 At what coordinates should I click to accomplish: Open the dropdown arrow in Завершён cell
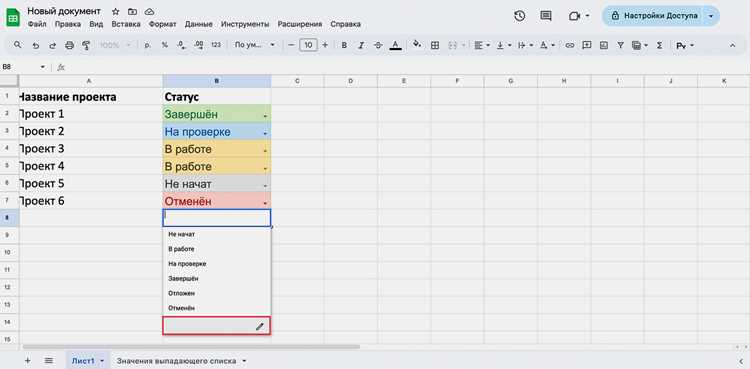pos(265,116)
